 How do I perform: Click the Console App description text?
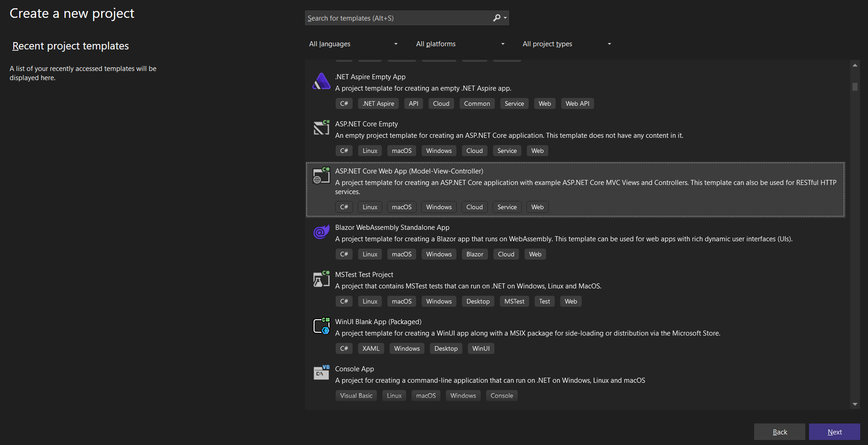490,380
